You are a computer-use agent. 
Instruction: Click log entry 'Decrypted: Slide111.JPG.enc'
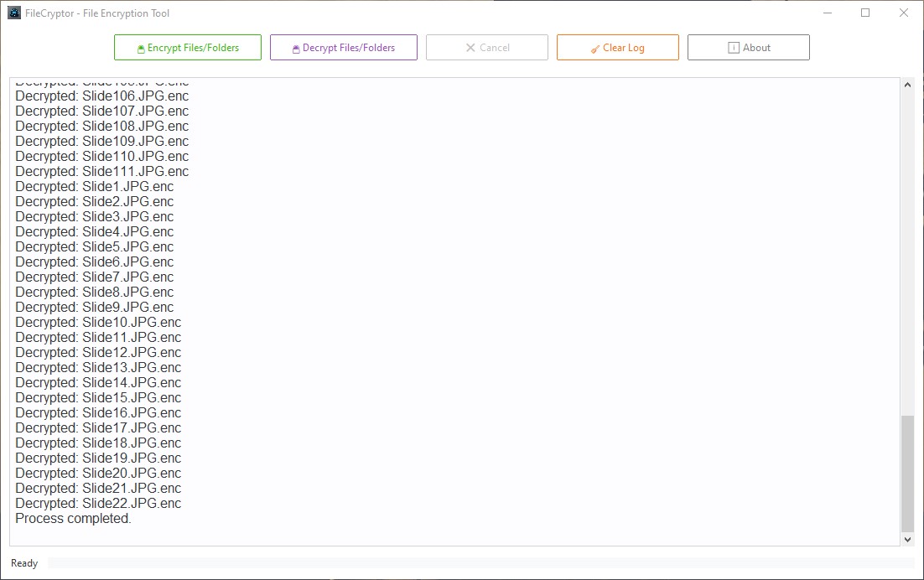pos(102,171)
